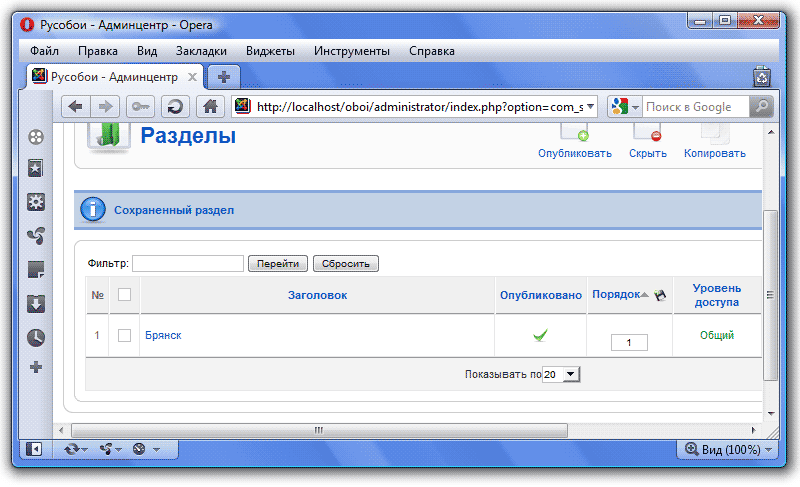800x487 pixels.
Task: Expand the address bar URL dropdown
Action: click(590, 107)
